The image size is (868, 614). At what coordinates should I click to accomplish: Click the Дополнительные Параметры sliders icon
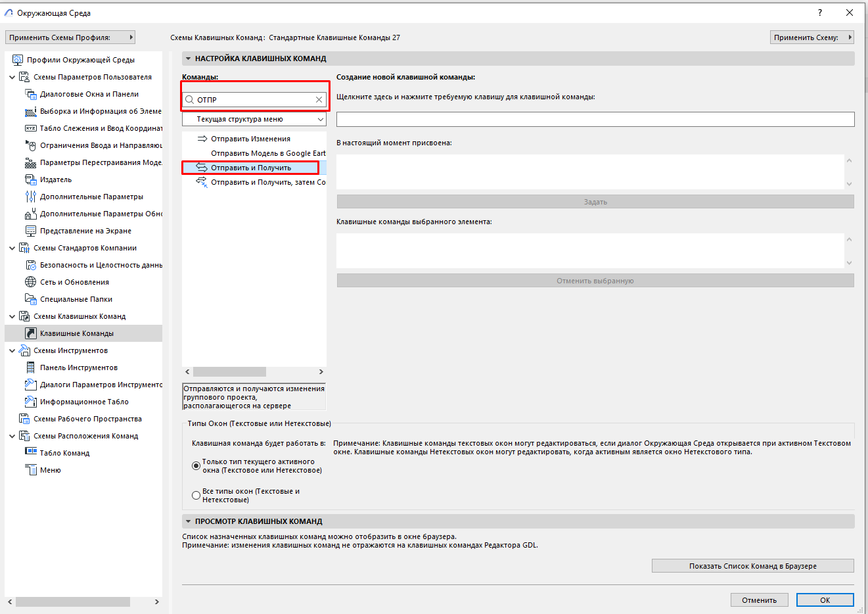[x=30, y=197]
